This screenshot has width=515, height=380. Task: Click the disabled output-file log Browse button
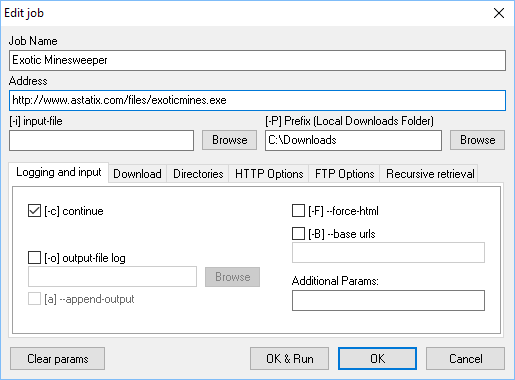[232, 277]
